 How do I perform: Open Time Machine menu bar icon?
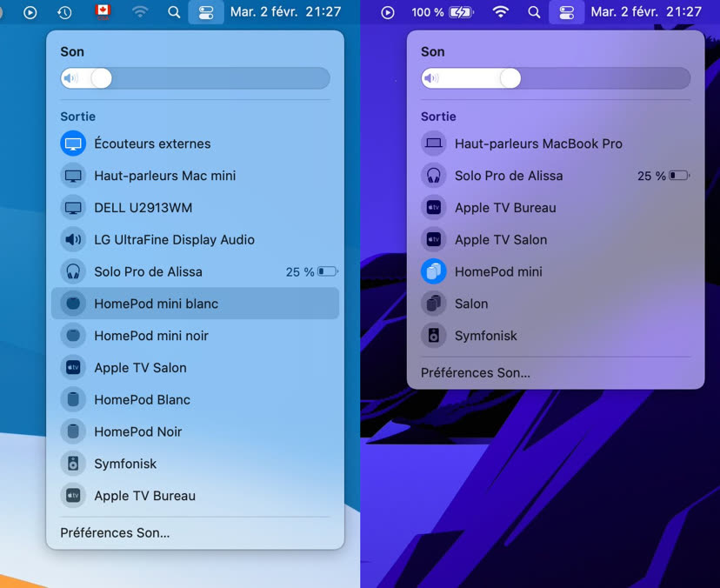[x=64, y=12]
